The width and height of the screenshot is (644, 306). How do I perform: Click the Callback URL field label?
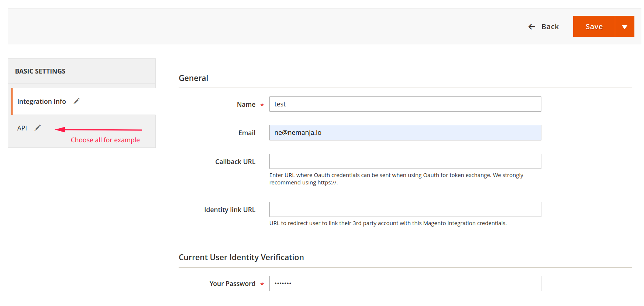click(235, 161)
